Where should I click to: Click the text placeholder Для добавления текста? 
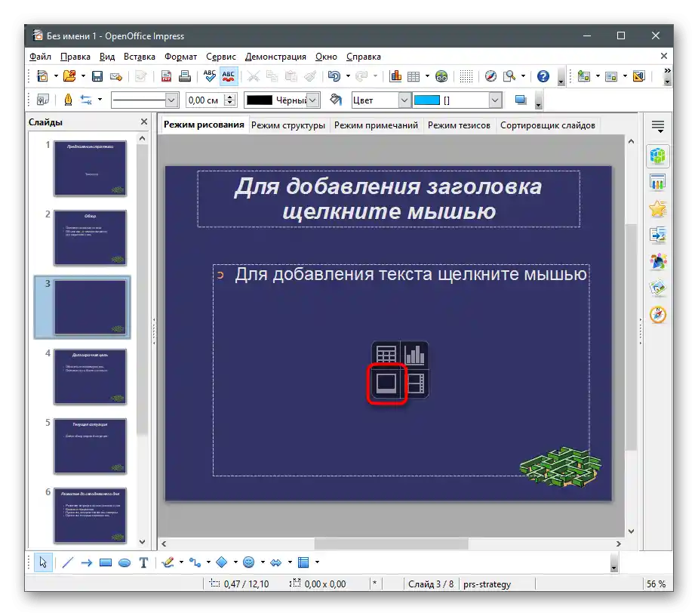tap(401, 370)
